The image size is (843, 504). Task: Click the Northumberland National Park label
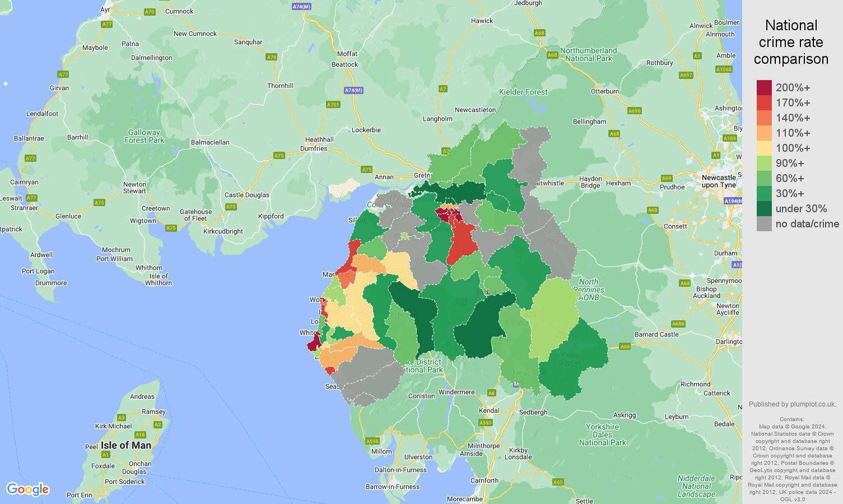[x=589, y=54]
